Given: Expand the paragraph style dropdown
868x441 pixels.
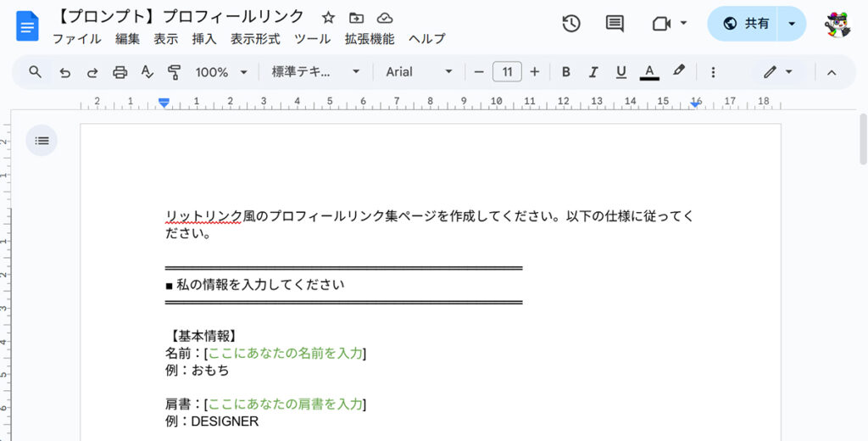Looking at the screenshot, I should click(x=315, y=72).
